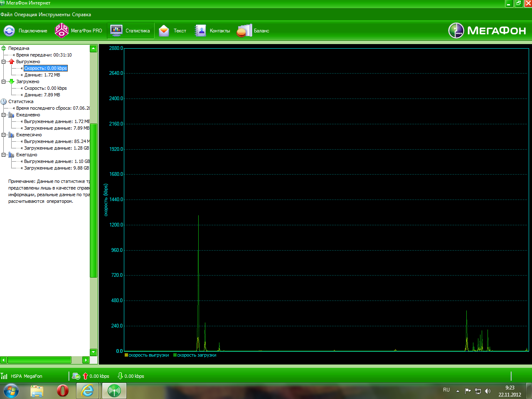Click the network tray icon
Viewport: 532px width, 399px height.
478,391
